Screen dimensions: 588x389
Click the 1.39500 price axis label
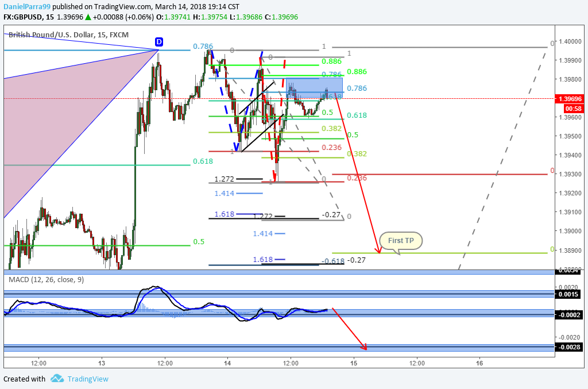click(570, 136)
